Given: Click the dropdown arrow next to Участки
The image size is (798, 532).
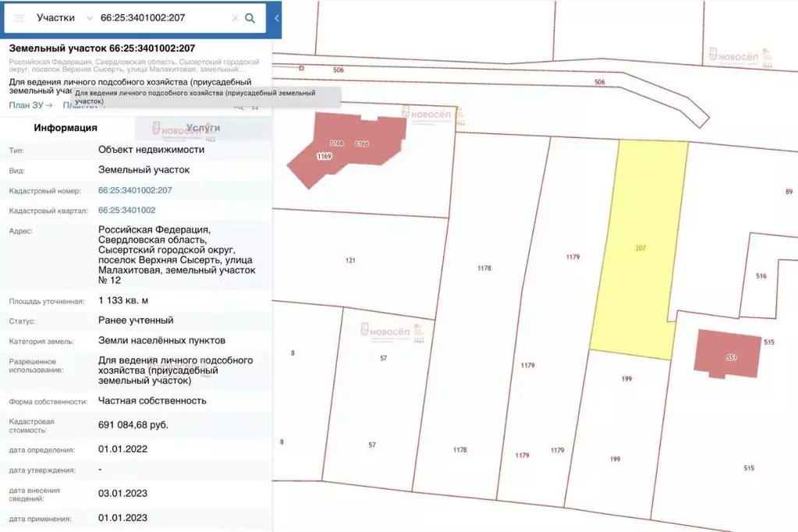Looking at the screenshot, I should (x=90, y=18).
